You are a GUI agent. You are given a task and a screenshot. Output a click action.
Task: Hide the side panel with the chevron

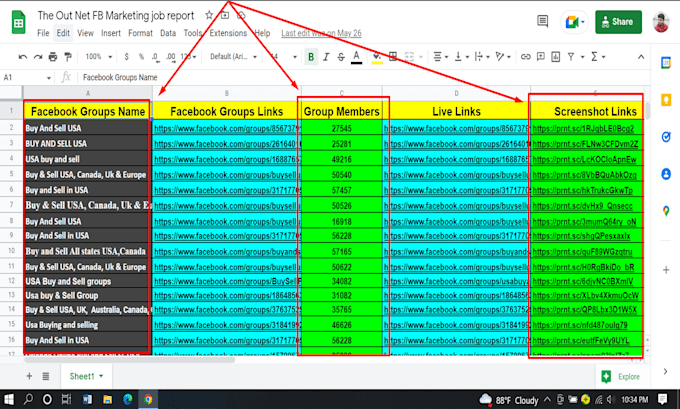(665, 371)
